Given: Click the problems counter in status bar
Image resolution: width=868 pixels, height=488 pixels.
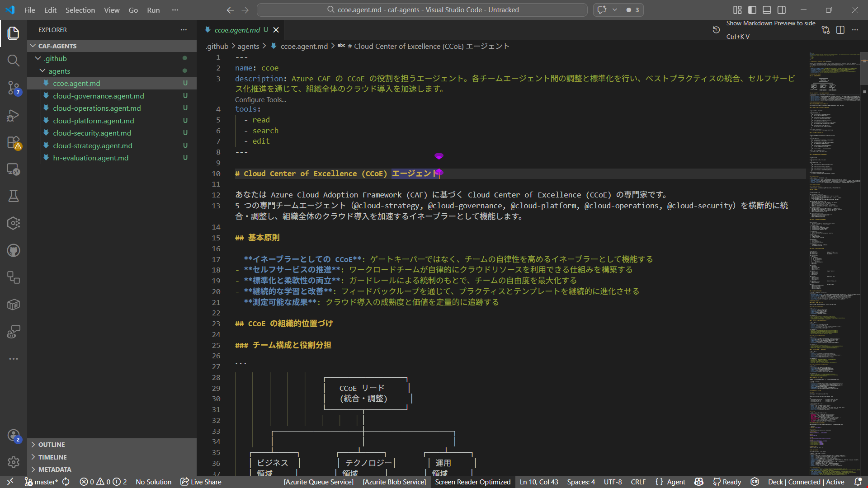Looking at the screenshot, I should click(x=103, y=482).
